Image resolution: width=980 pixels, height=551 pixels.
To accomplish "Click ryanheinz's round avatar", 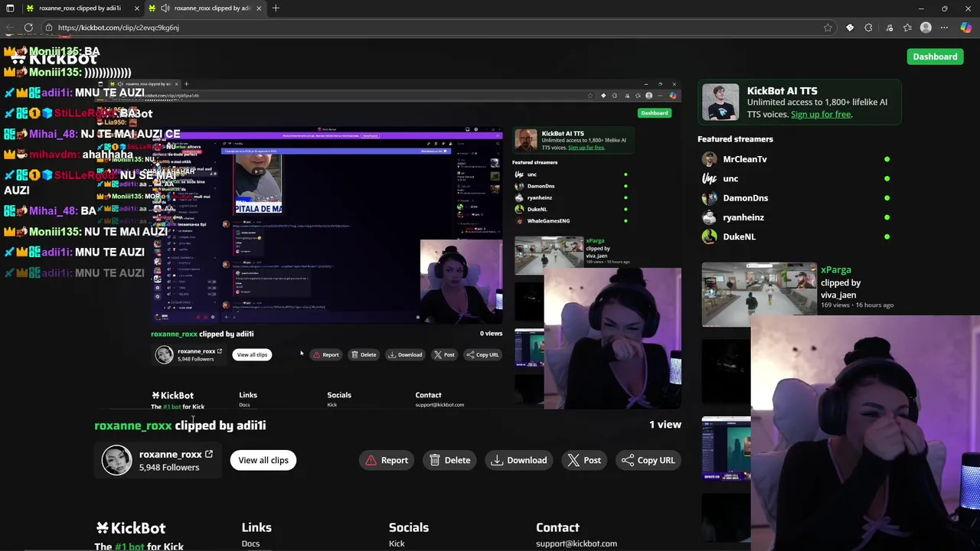I will 710,217.
